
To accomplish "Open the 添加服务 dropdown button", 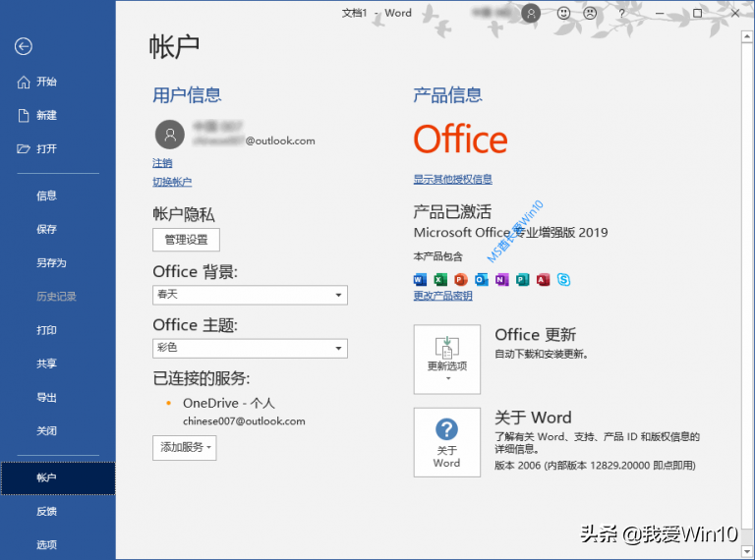I will pos(185,448).
